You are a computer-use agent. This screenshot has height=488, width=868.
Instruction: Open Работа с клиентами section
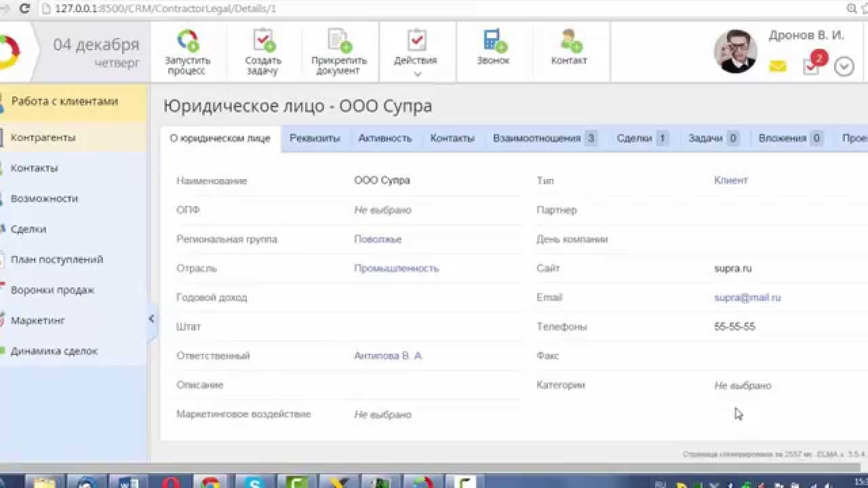(64, 101)
